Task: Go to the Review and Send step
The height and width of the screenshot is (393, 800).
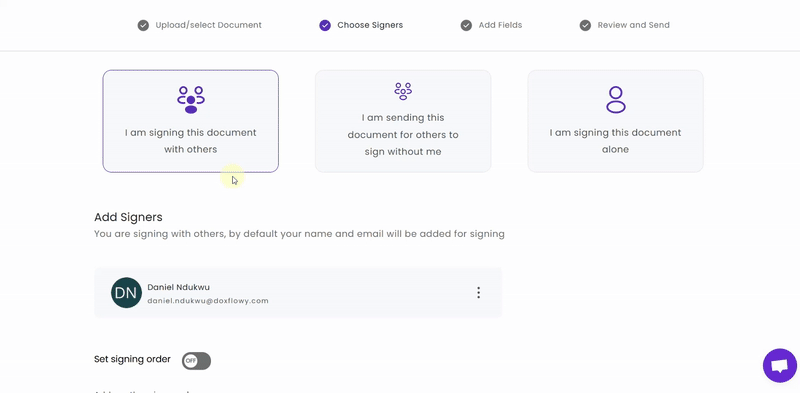Action: [633, 25]
